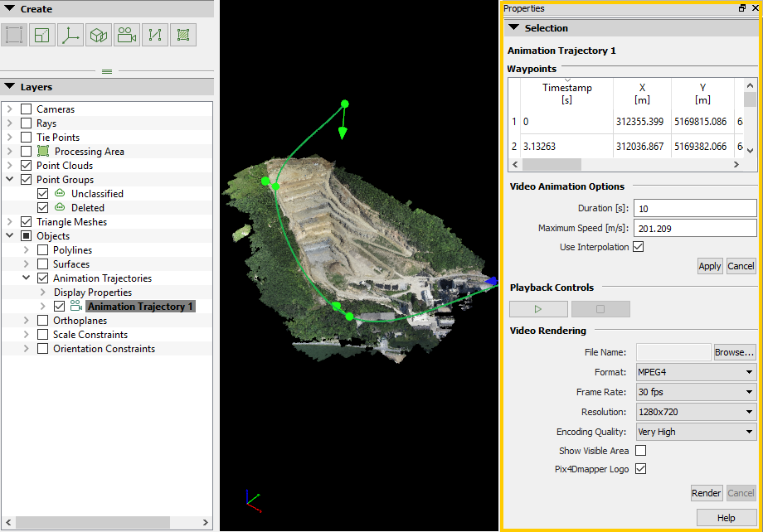763x532 pixels.
Task: Activate the New Surface tool
Action: tap(183, 35)
